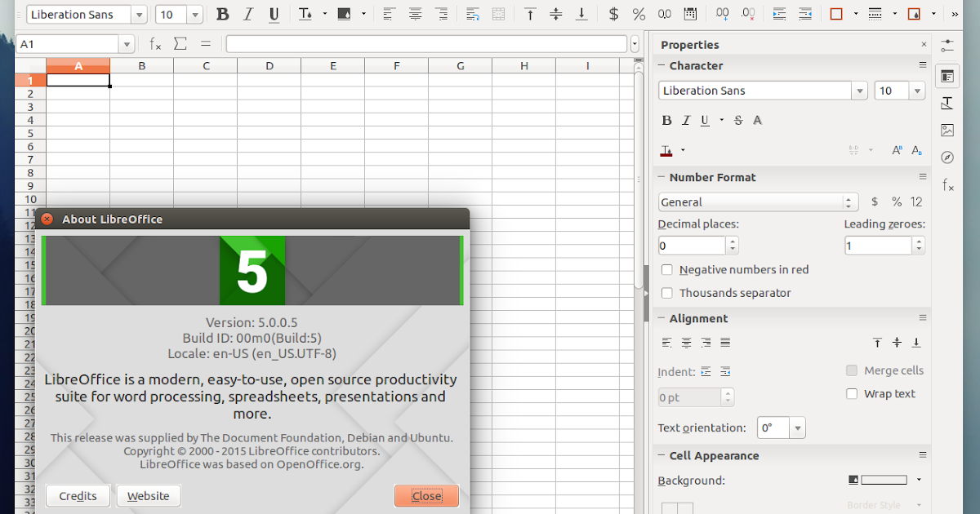This screenshot has width=980, height=514.
Task: Apply background fill color from the top toolbar
Action: pos(344,15)
